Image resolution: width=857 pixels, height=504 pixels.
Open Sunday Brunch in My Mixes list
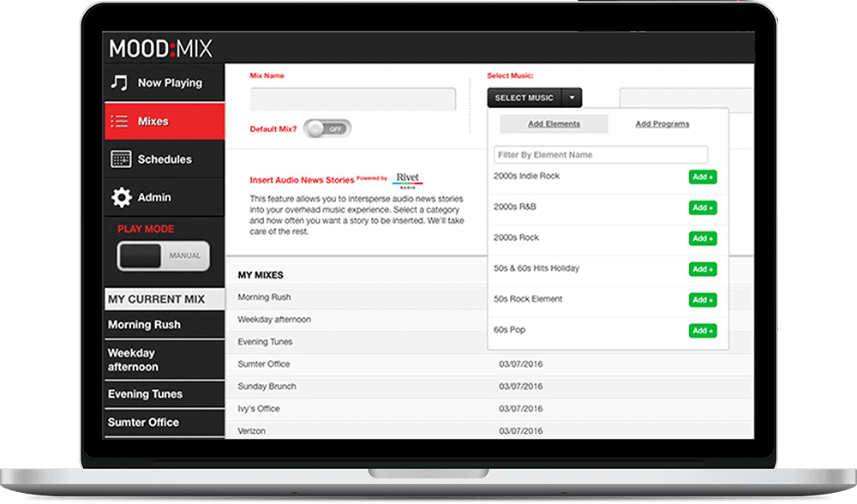267,387
